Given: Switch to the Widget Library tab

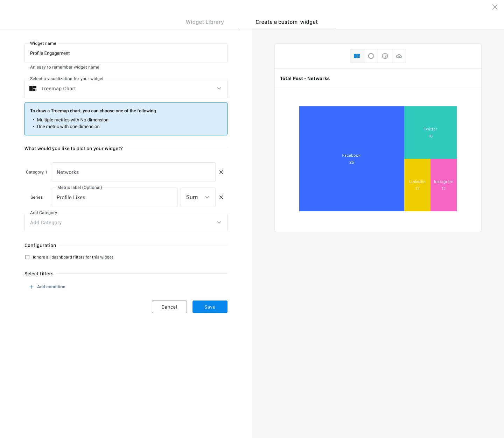Looking at the screenshot, I should tap(205, 22).
